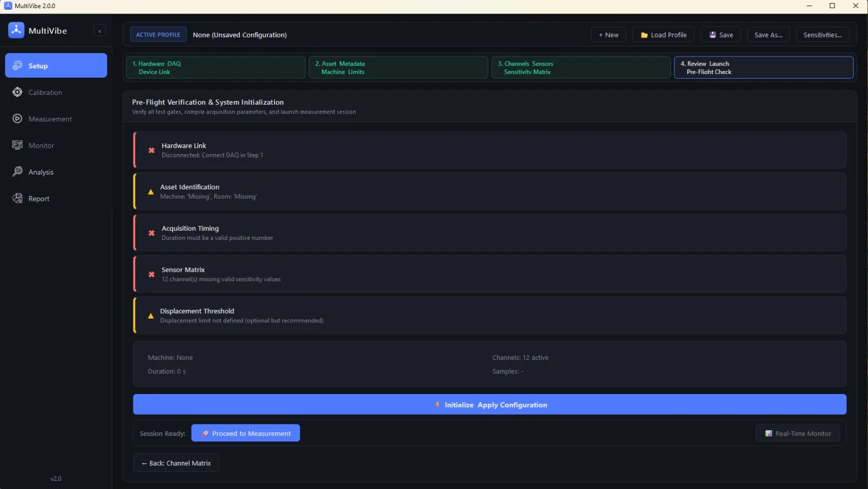868x489 pixels.
Task: Click Save As... button
Action: pyautogui.click(x=768, y=35)
